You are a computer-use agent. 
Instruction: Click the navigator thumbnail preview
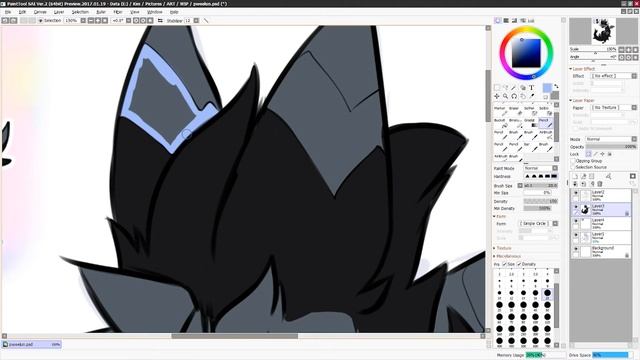603,31
